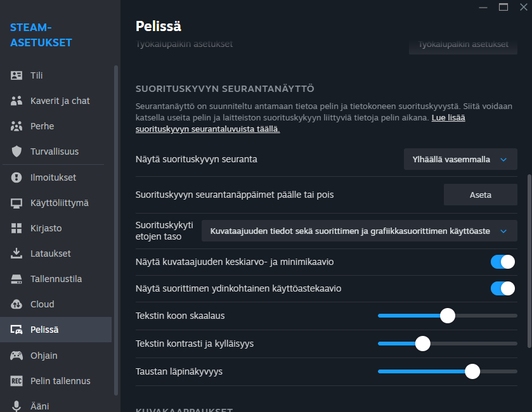
Task: Disable suorittimen ydinkohtainen käyttöastekaavio toggle
Action: coord(503,288)
